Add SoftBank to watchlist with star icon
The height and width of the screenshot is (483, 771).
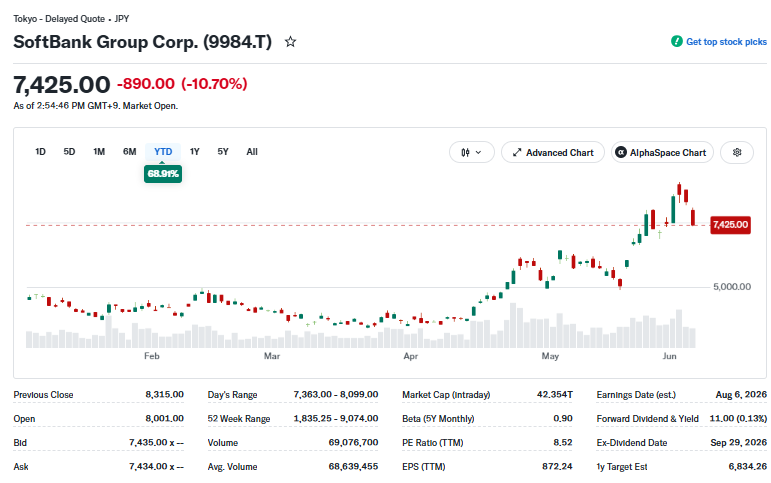pyautogui.click(x=291, y=42)
